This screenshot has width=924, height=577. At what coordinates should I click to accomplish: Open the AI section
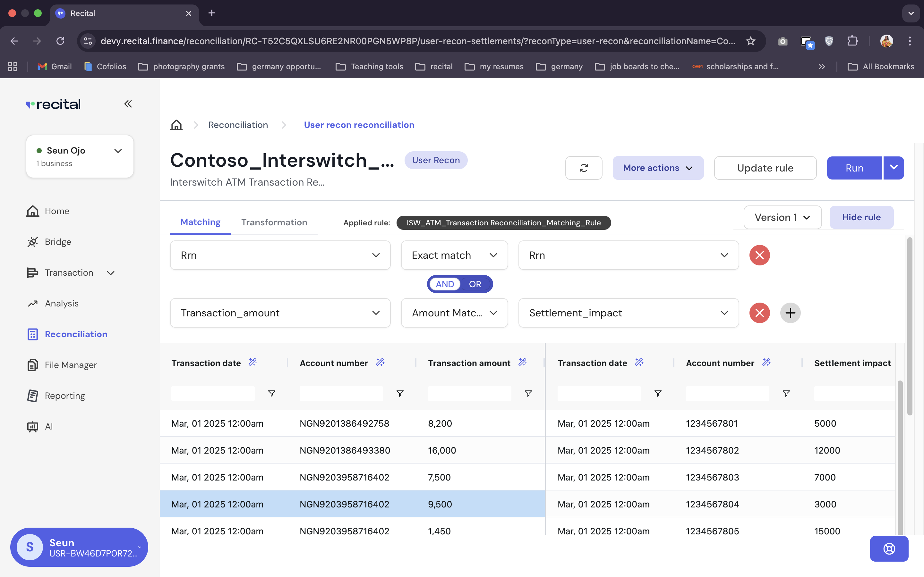[x=48, y=426]
